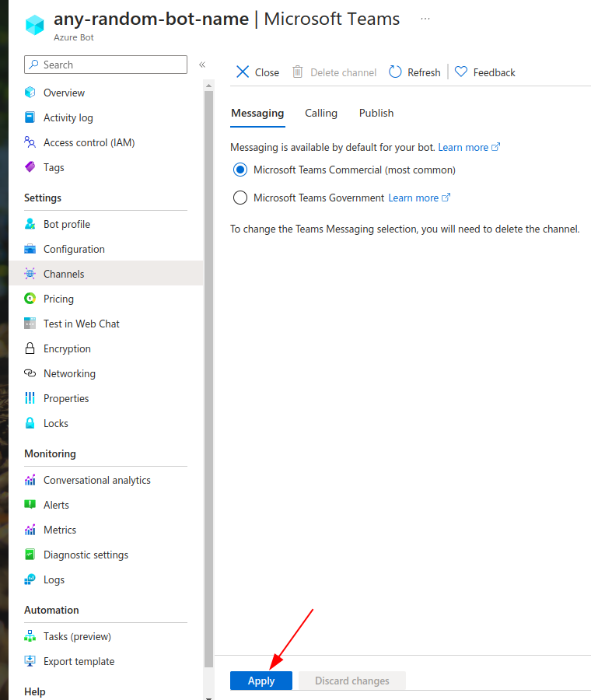The image size is (591, 700).
Task: Click the Search field in sidebar
Action: tap(106, 65)
